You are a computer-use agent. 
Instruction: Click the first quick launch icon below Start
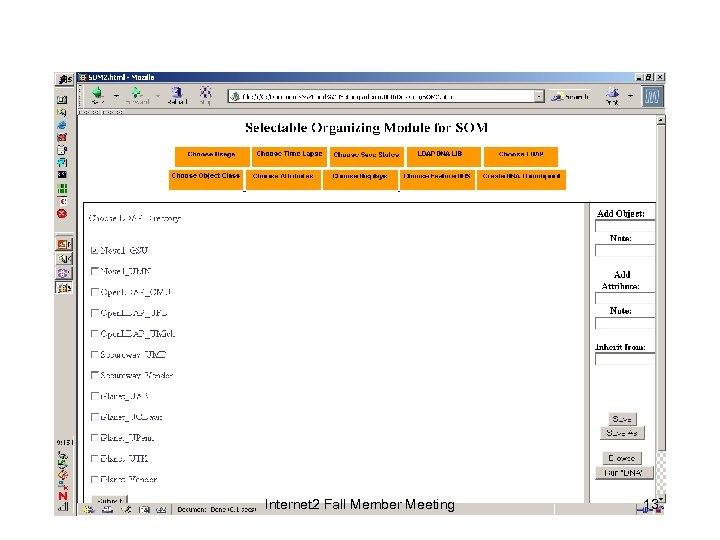62,100
